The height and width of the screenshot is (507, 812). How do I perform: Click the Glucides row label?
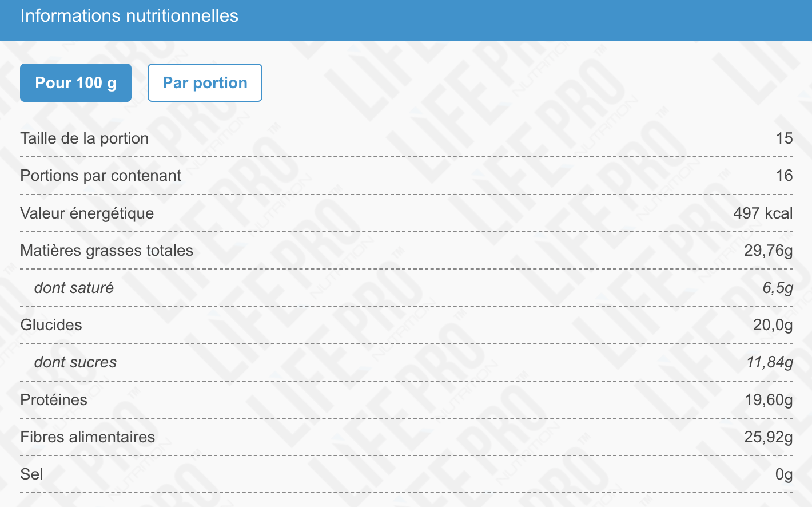[x=51, y=325]
